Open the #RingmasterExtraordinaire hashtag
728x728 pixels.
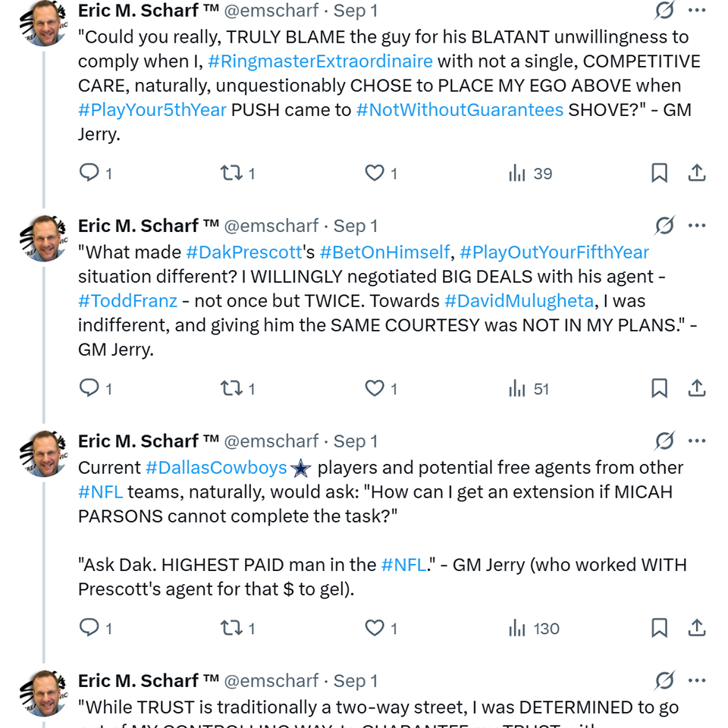point(320,61)
